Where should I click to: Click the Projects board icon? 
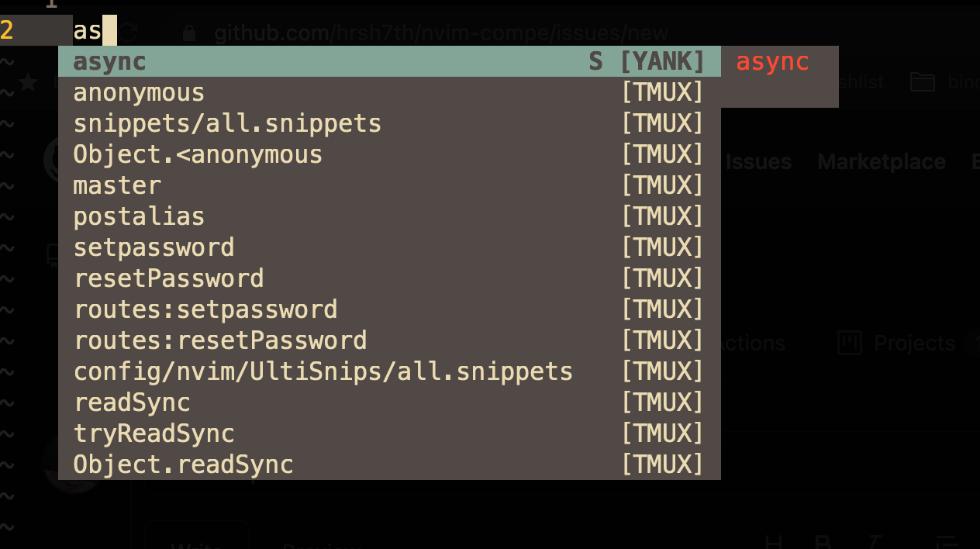pyautogui.click(x=849, y=343)
